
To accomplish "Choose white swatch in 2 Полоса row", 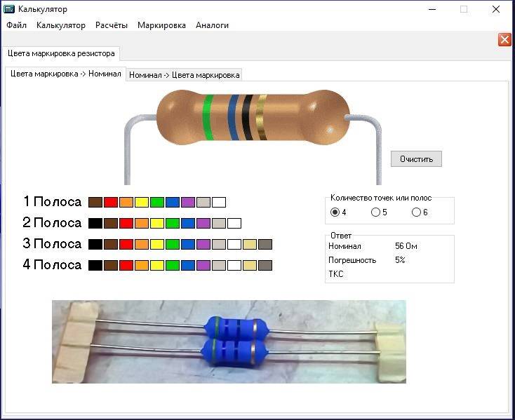I will [234, 223].
